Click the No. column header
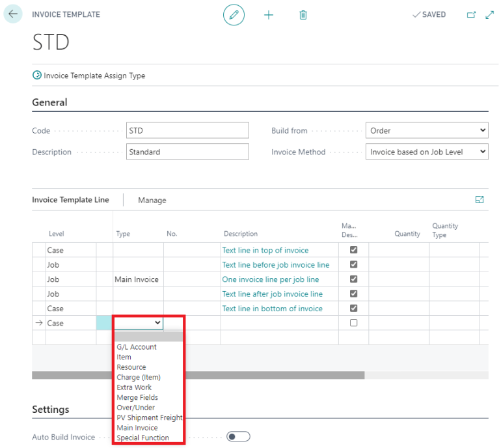 (x=172, y=234)
